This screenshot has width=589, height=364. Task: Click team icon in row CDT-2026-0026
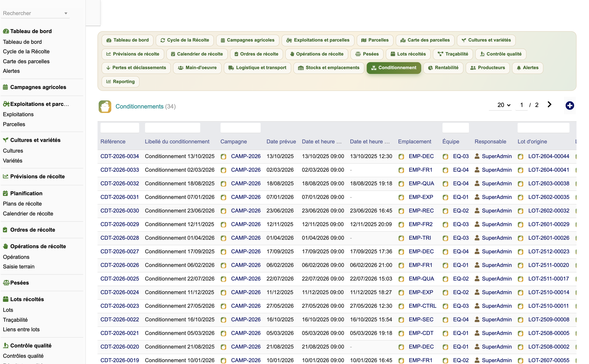[445, 265]
